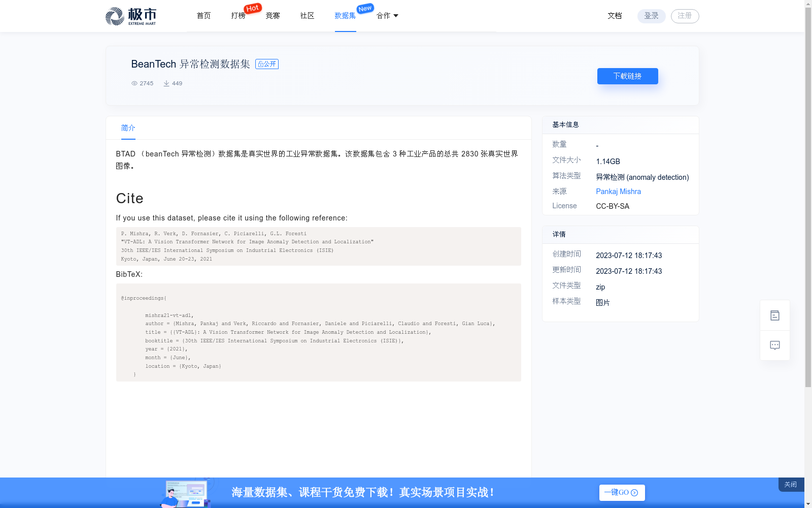This screenshot has width=812, height=508.
Task: Click the P. Mishra authors citation line
Action: pyautogui.click(x=214, y=234)
